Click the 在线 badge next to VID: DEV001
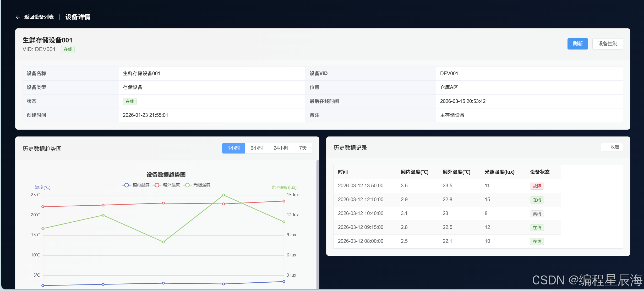The width and height of the screenshot is (644, 291). click(x=68, y=50)
